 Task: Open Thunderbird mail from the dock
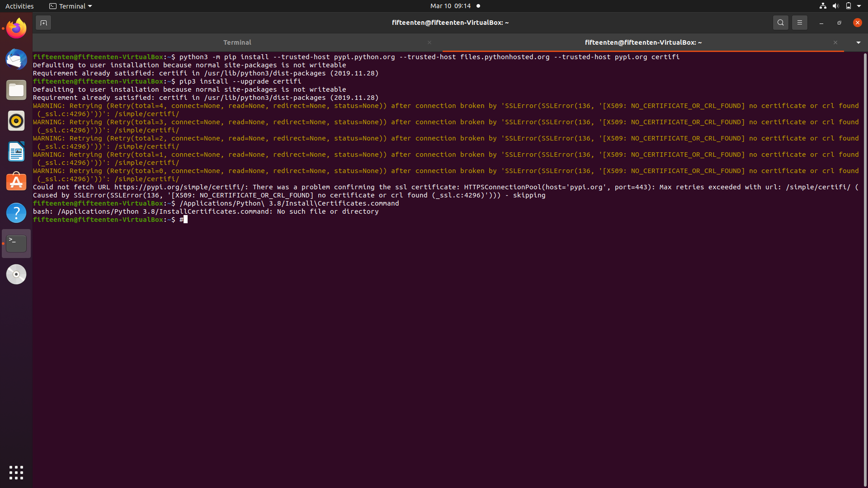tap(16, 59)
